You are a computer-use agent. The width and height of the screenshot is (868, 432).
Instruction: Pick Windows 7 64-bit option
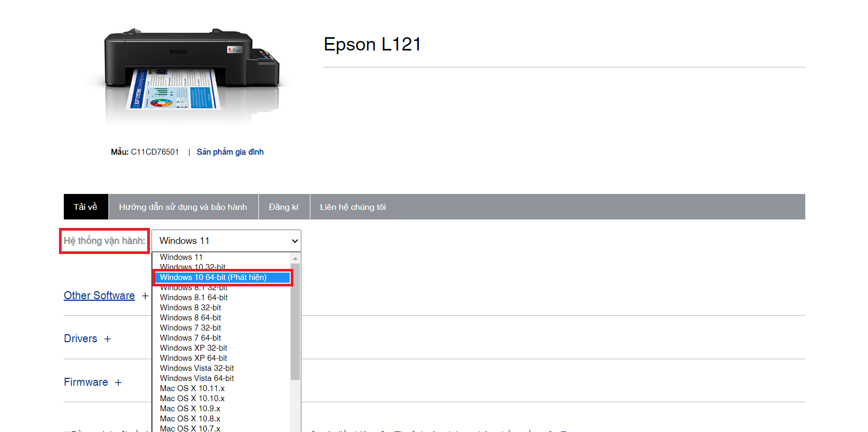(221, 338)
